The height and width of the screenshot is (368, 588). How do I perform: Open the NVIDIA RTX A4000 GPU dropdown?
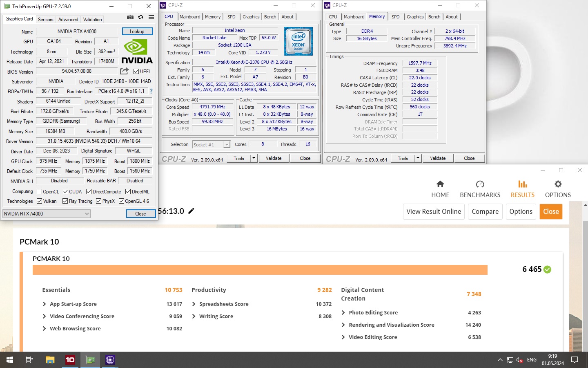pyautogui.click(x=46, y=213)
